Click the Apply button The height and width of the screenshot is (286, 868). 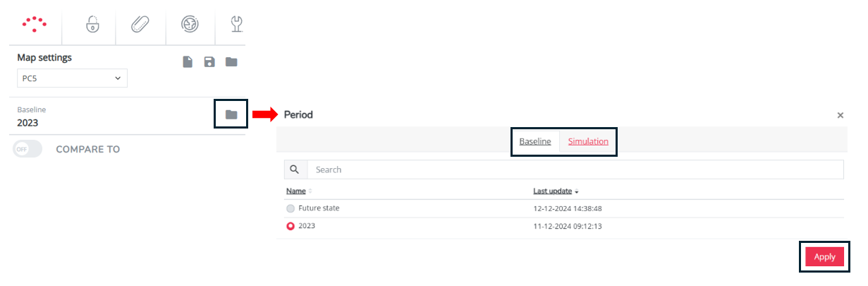pos(824,257)
